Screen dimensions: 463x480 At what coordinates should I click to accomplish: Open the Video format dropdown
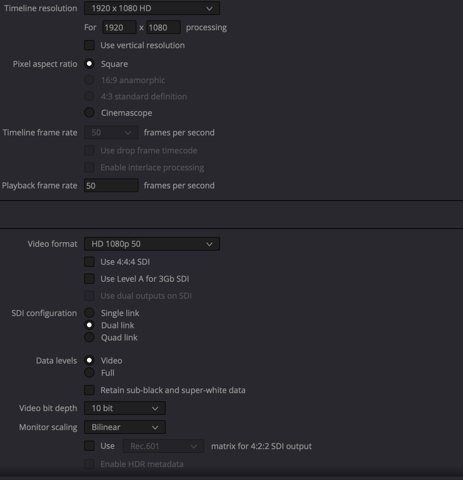[152, 244]
